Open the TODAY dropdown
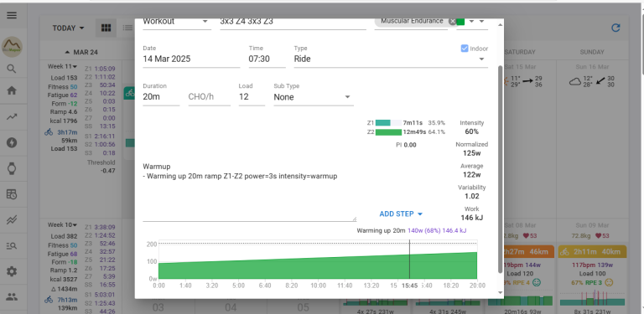This screenshot has width=644, height=314. tap(68, 28)
